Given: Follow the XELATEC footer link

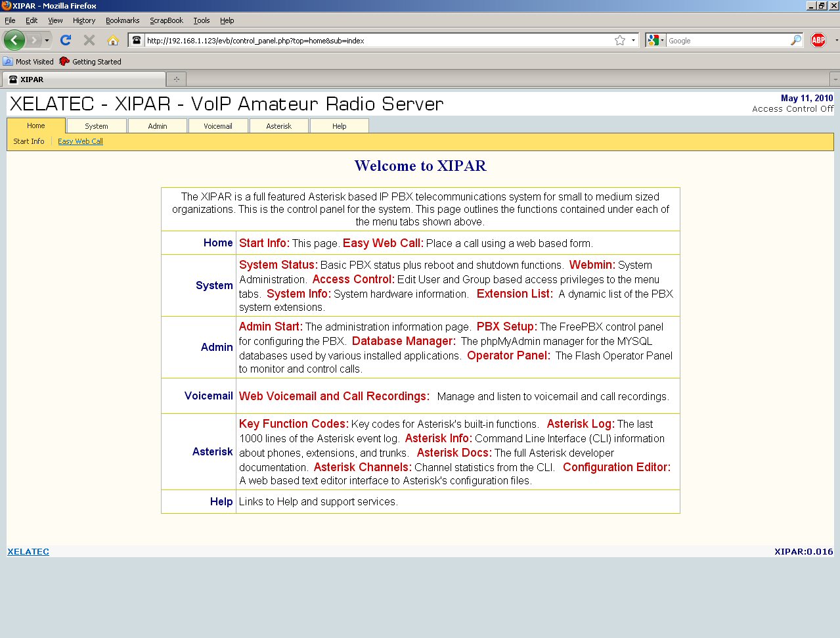Looking at the screenshot, I should pyautogui.click(x=28, y=552).
